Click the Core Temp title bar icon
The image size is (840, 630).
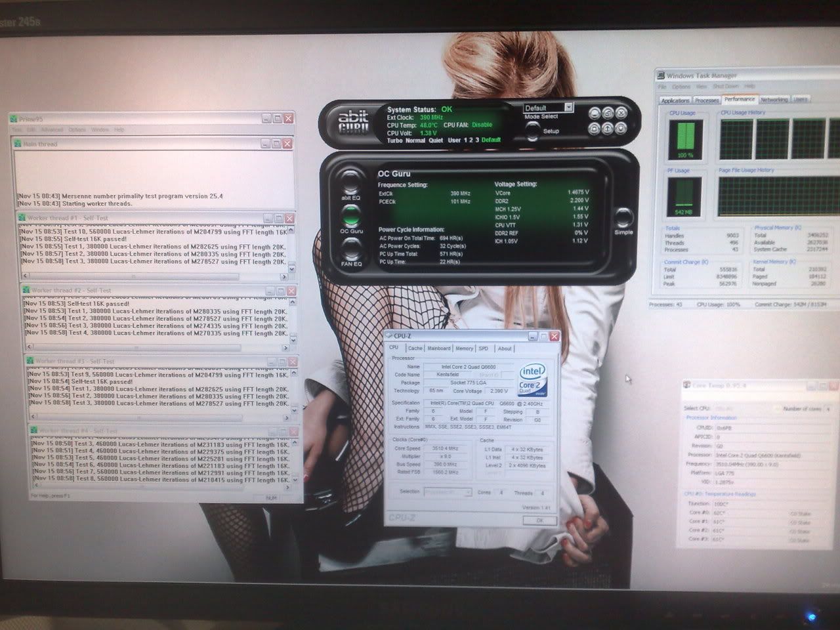tap(686, 385)
